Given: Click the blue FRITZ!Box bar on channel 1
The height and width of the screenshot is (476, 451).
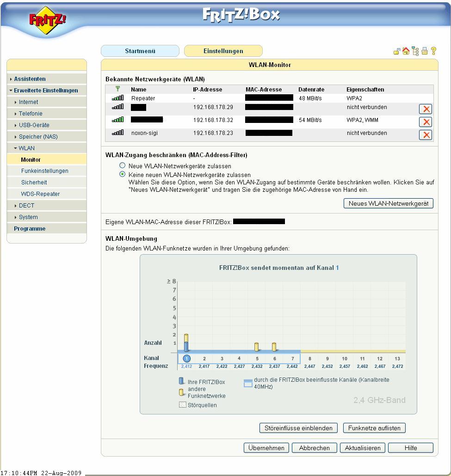Looking at the screenshot, I should point(186,347).
